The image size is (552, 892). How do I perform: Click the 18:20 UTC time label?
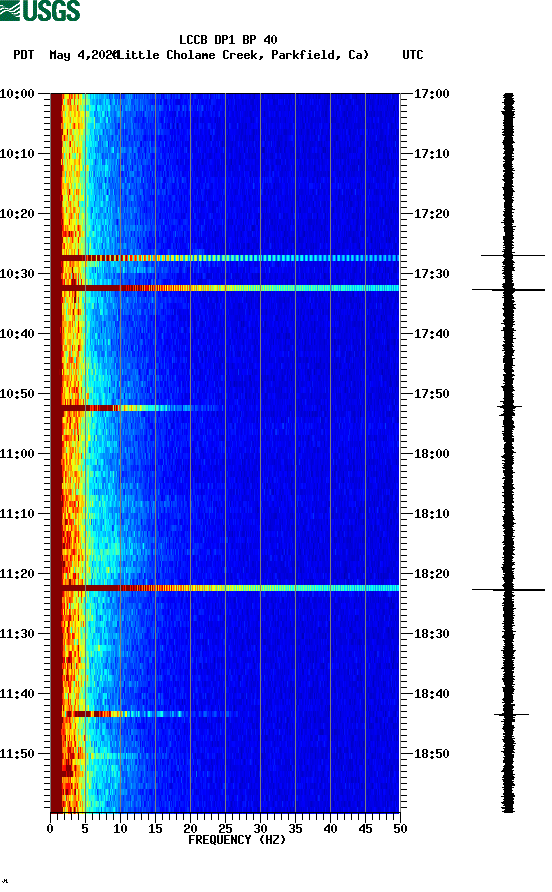pyautogui.click(x=431, y=574)
